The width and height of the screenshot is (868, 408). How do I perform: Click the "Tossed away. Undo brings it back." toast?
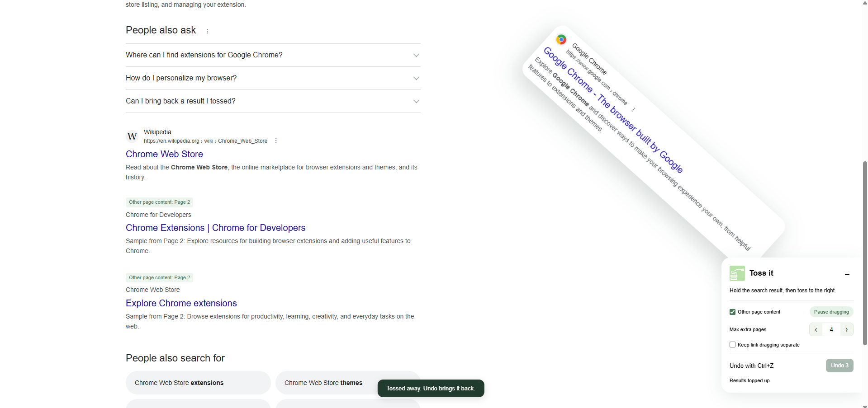pos(431,389)
